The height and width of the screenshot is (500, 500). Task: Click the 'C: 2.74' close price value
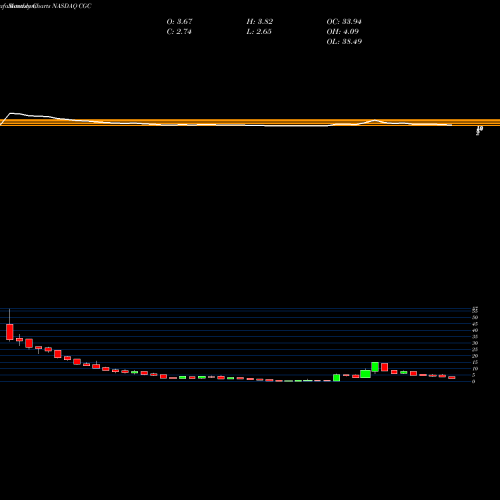point(179,32)
